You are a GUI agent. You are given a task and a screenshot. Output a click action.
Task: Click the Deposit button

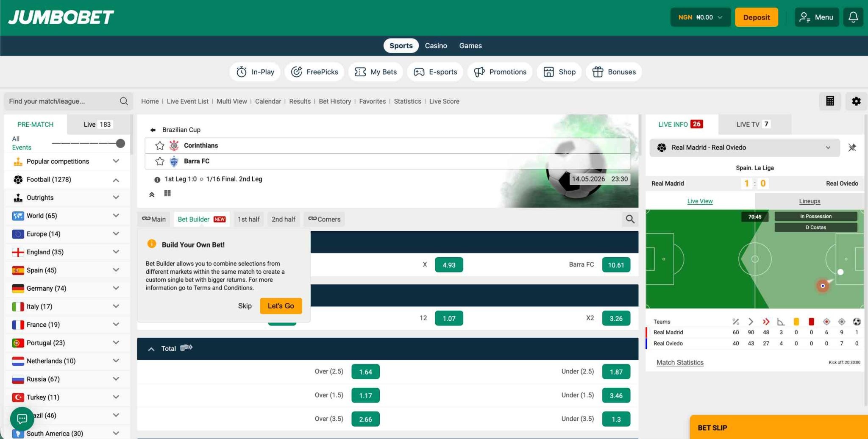tap(756, 17)
